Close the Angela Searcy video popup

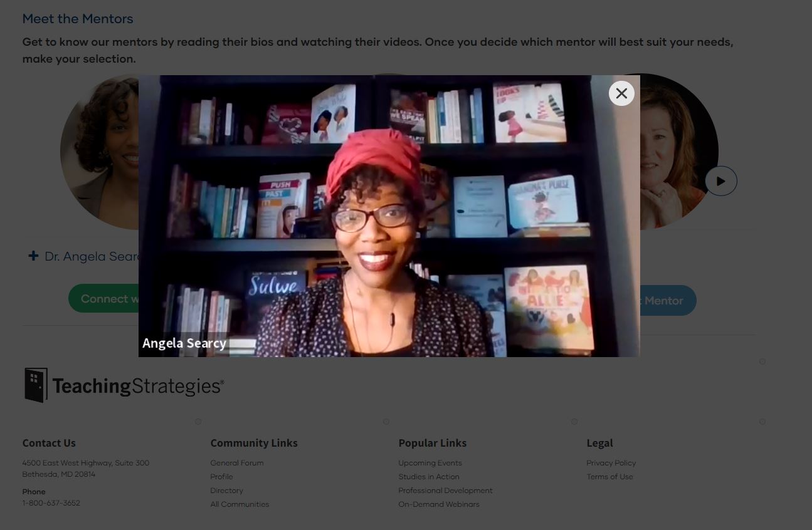621,93
